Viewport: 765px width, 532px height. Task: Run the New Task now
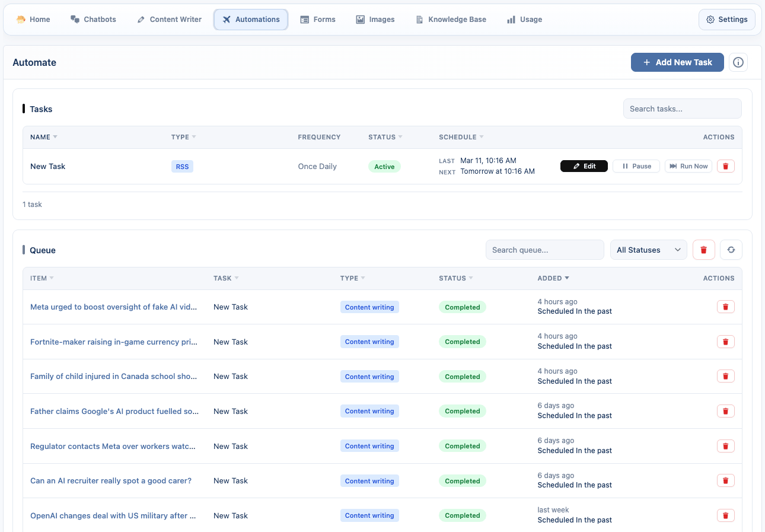[688, 166]
